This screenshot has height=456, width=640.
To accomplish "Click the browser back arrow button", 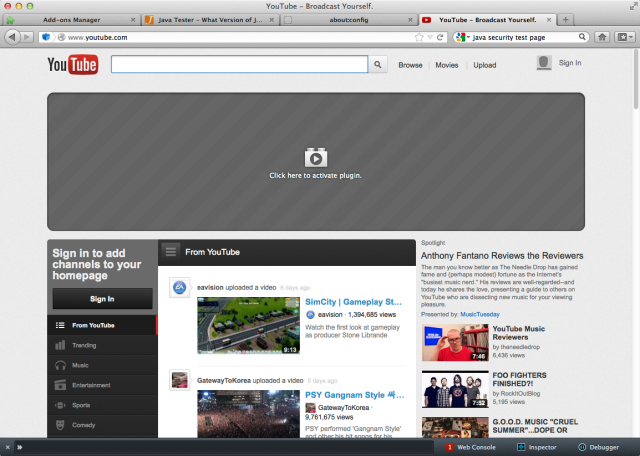I will pyautogui.click(x=12, y=37).
